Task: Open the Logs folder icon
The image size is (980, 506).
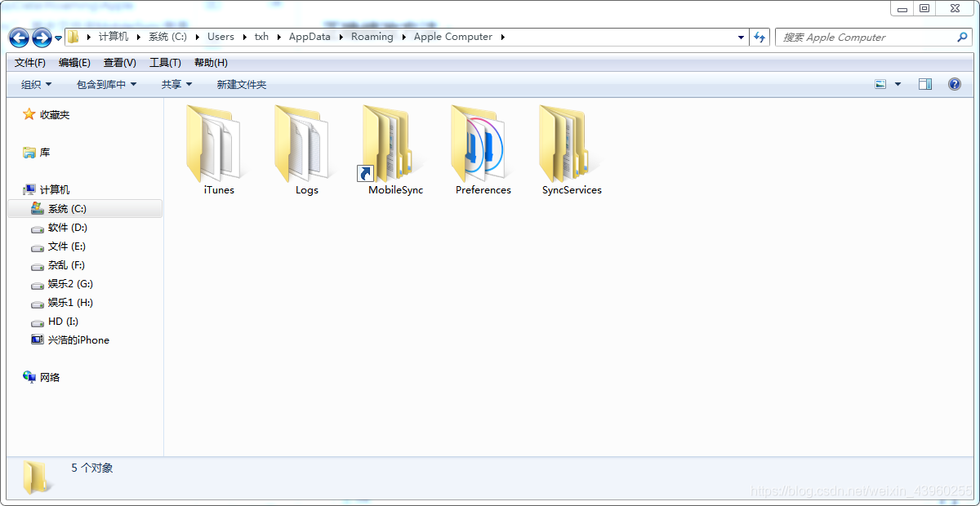Action: 302,143
